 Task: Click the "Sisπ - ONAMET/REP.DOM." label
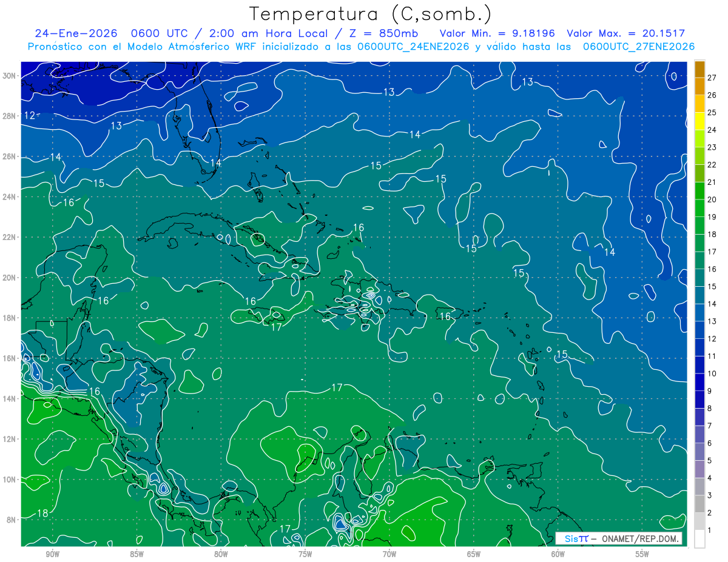point(619,538)
